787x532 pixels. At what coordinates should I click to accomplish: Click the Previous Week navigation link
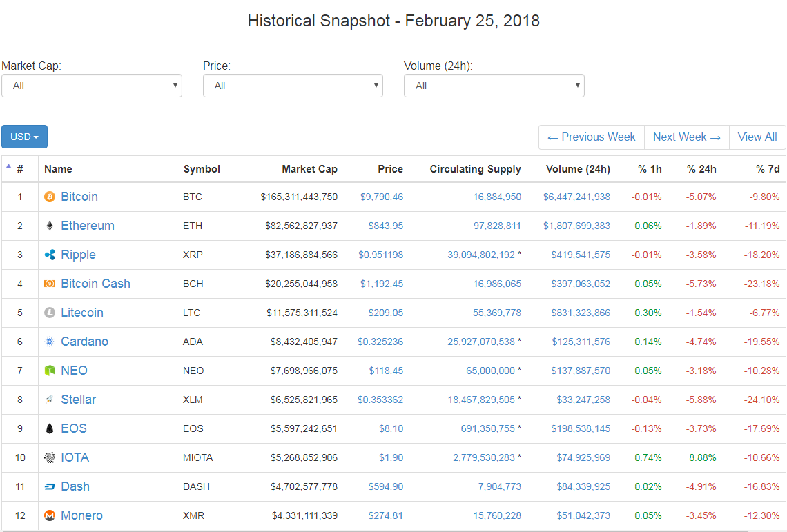point(591,137)
